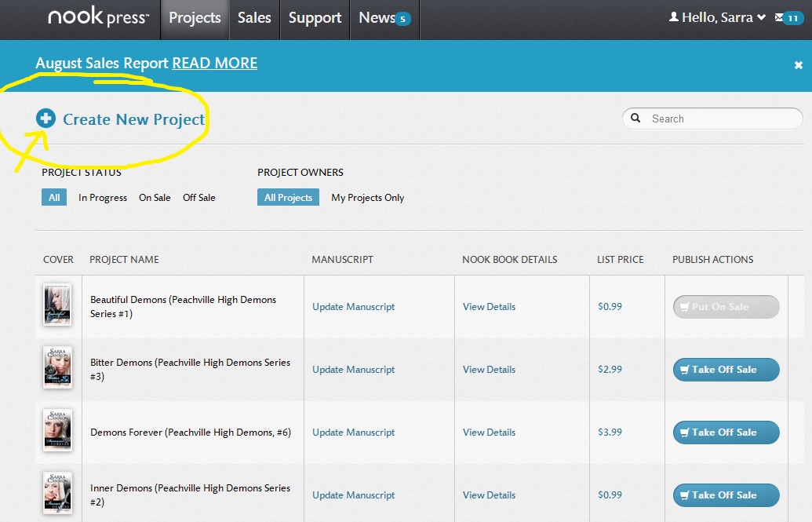Screen dimensions: 812x522
Task: Update Manuscript for Bitter Demons
Action: tap(353, 370)
